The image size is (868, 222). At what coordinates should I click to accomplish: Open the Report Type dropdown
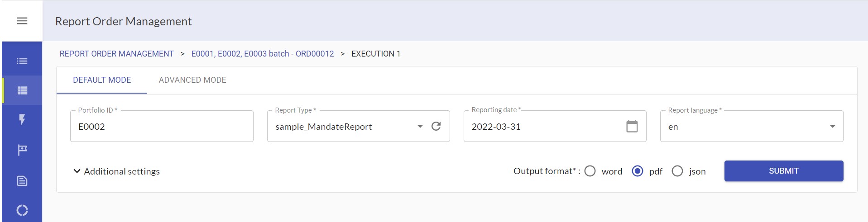[420, 126]
